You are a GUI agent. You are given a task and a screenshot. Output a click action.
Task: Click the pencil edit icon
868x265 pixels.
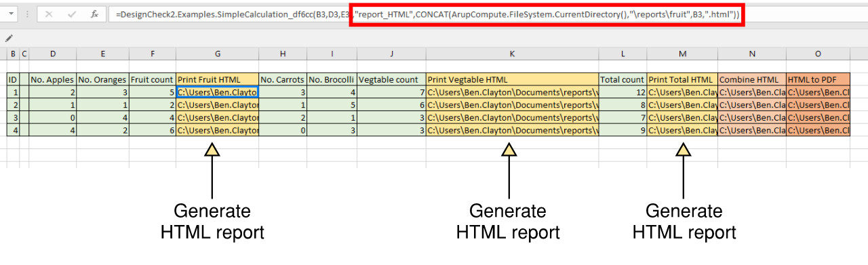point(9,39)
